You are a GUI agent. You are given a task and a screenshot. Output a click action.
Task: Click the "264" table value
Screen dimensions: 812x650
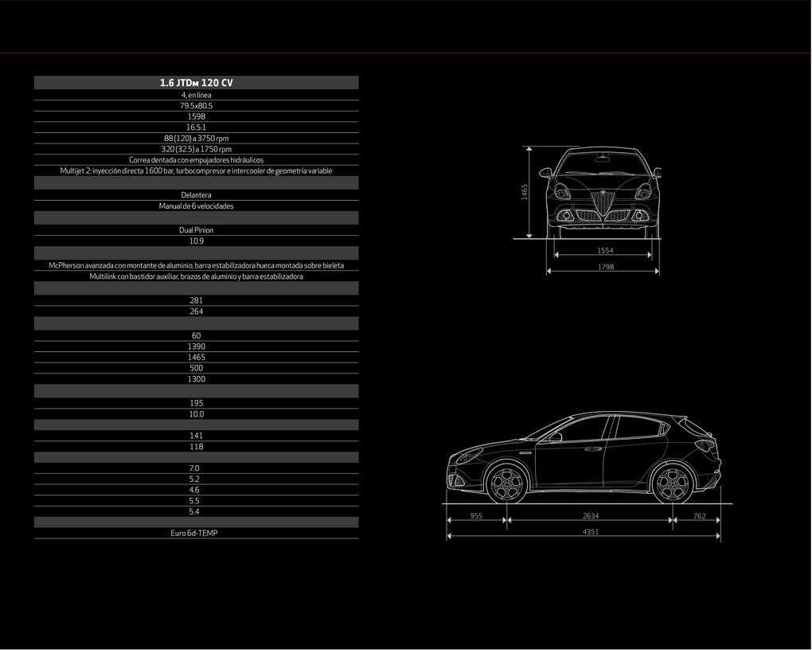click(x=197, y=311)
